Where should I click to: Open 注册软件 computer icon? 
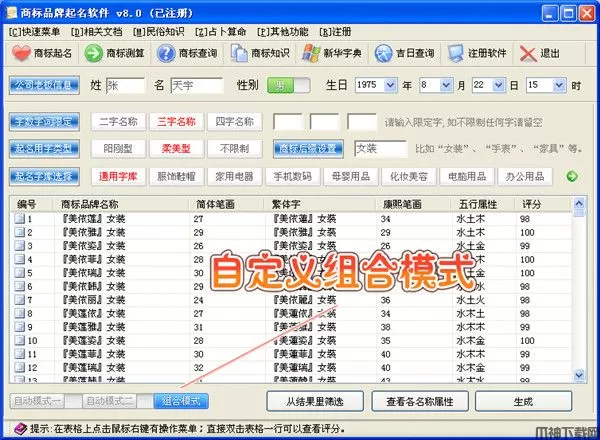[456, 53]
